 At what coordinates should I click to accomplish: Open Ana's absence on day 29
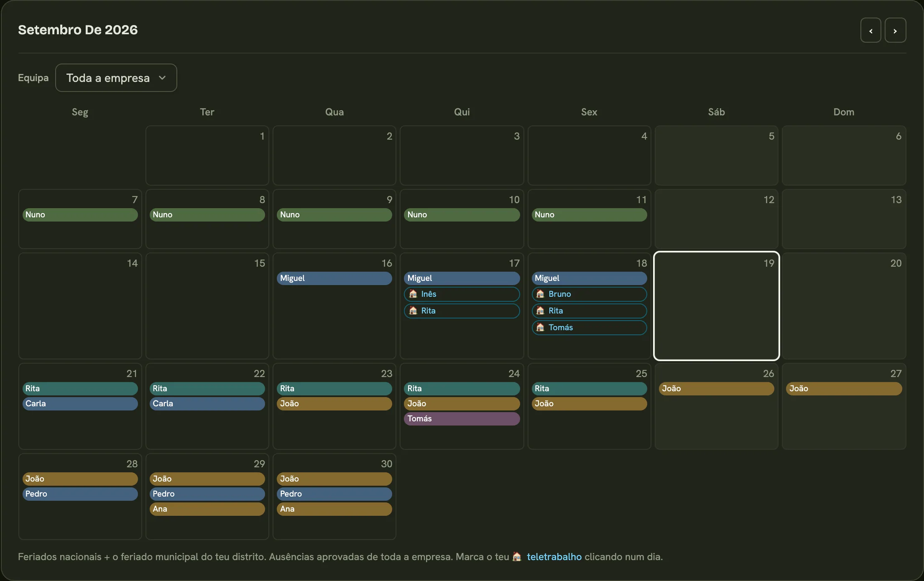pyautogui.click(x=207, y=509)
